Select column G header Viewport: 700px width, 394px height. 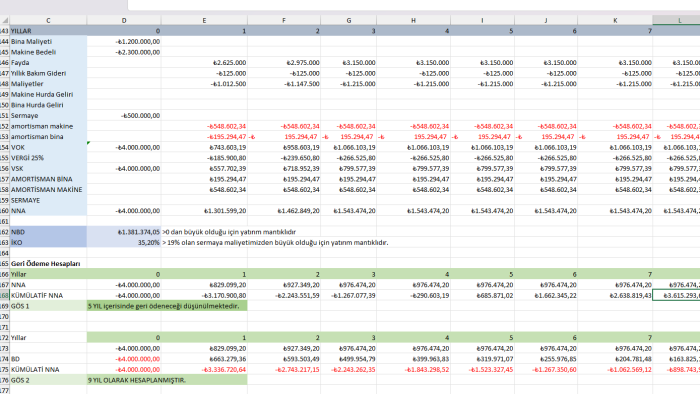[x=348, y=21]
